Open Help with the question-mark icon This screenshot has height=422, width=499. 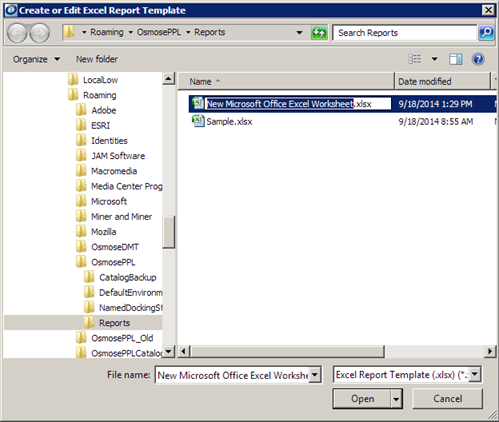coord(478,59)
